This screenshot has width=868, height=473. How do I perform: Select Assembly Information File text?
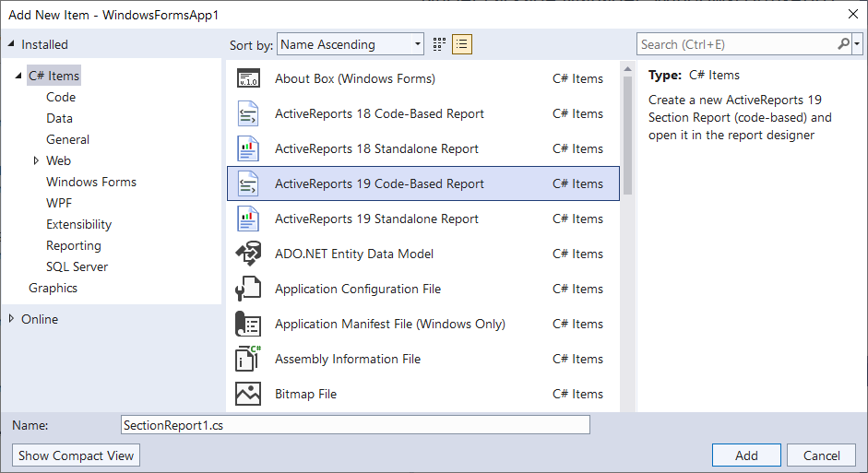(348, 359)
